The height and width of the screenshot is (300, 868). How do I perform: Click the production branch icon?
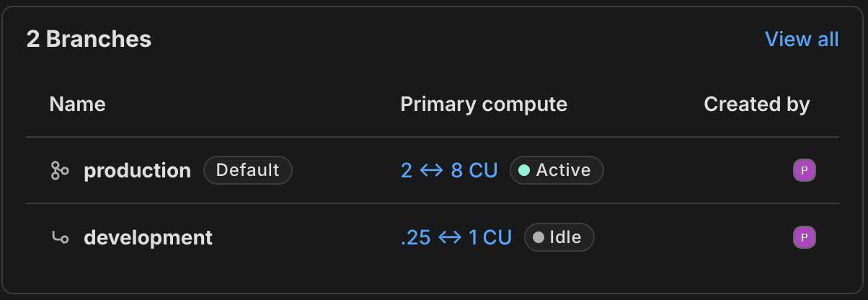click(x=59, y=171)
